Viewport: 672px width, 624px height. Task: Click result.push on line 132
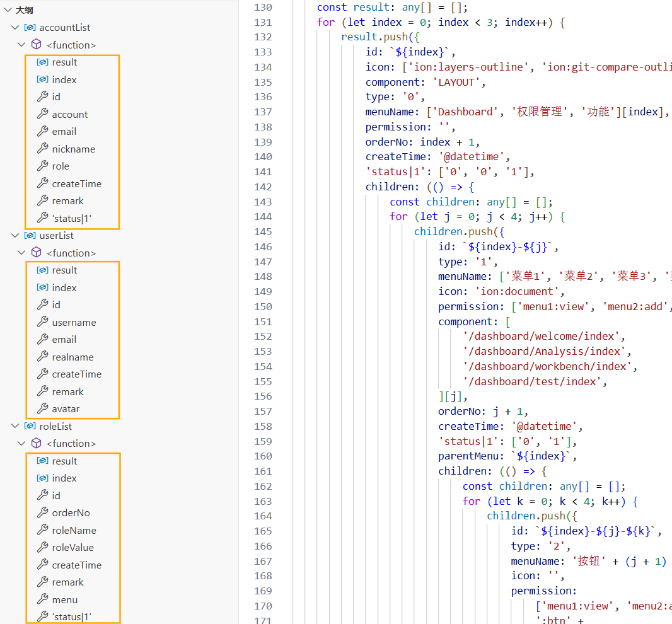pyautogui.click(x=374, y=37)
